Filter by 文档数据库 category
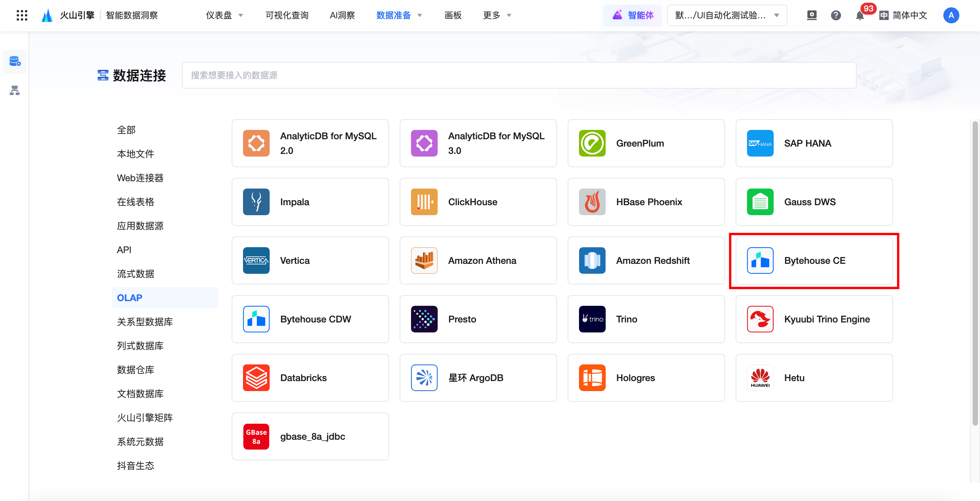The image size is (980, 501). 140,393
